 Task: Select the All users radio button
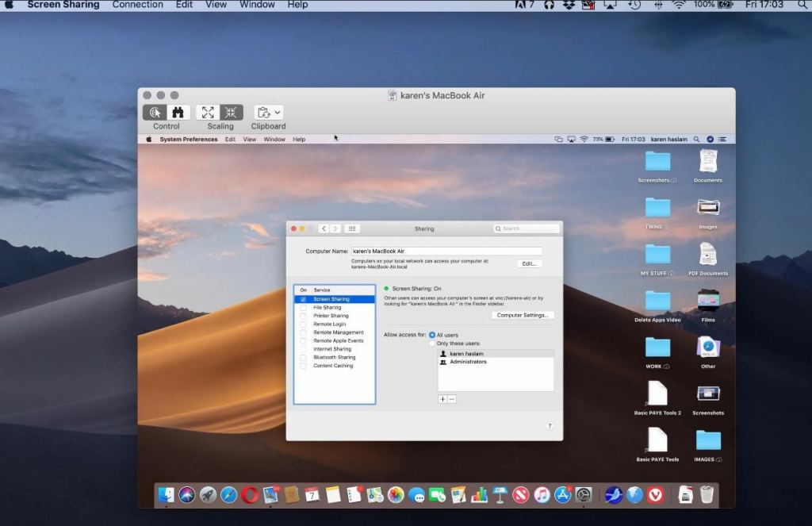point(432,336)
